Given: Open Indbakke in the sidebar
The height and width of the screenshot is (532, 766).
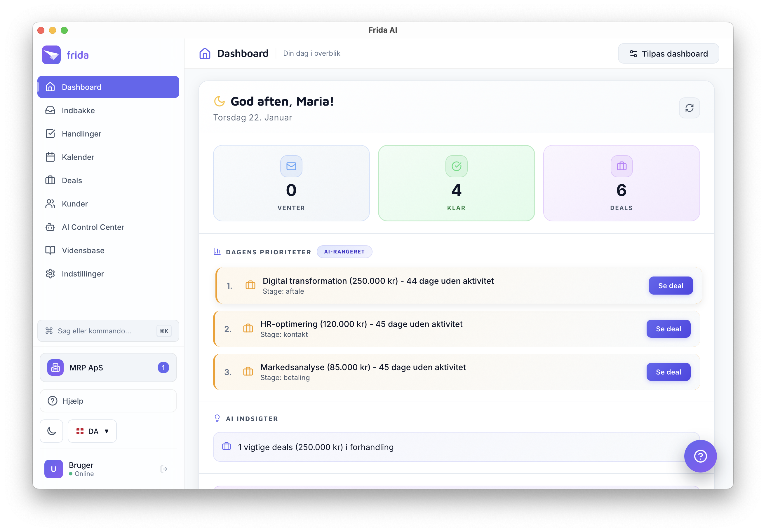Looking at the screenshot, I should click(x=78, y=110).
